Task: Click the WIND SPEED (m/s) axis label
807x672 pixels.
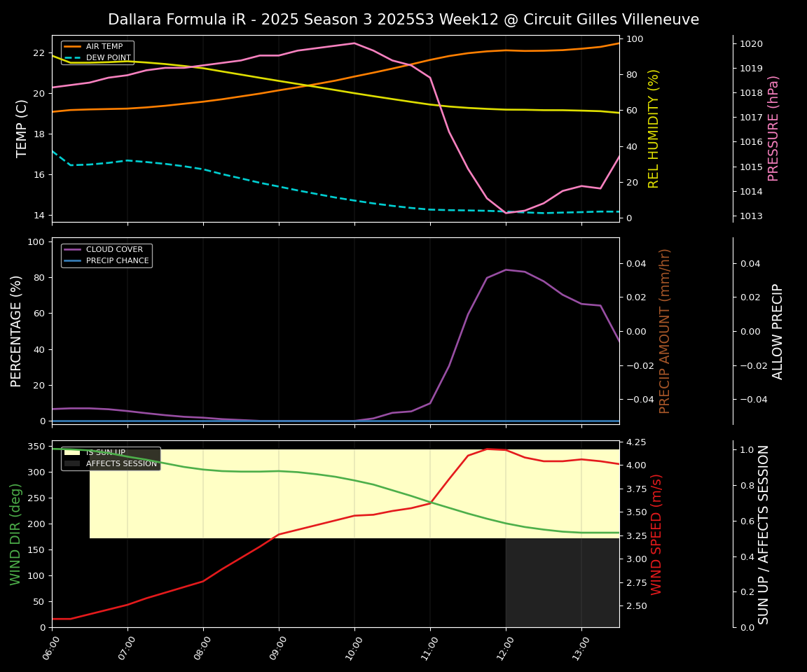Action: [x=656, y=535]
